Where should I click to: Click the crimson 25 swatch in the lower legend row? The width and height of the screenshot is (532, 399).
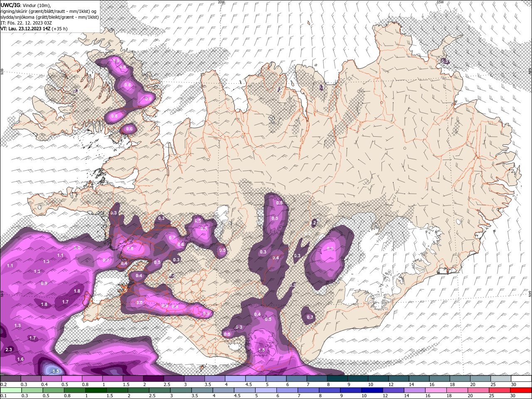tap(500, 390)
